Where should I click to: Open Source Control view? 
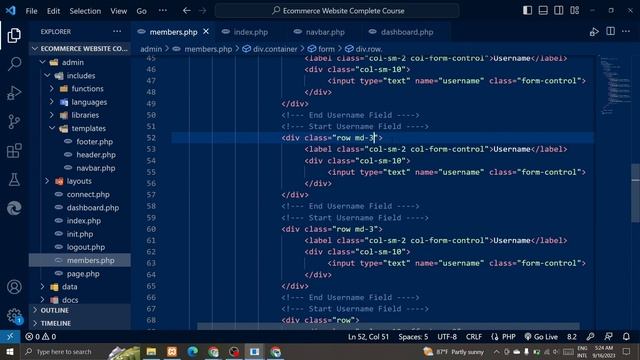coord(14,122)
